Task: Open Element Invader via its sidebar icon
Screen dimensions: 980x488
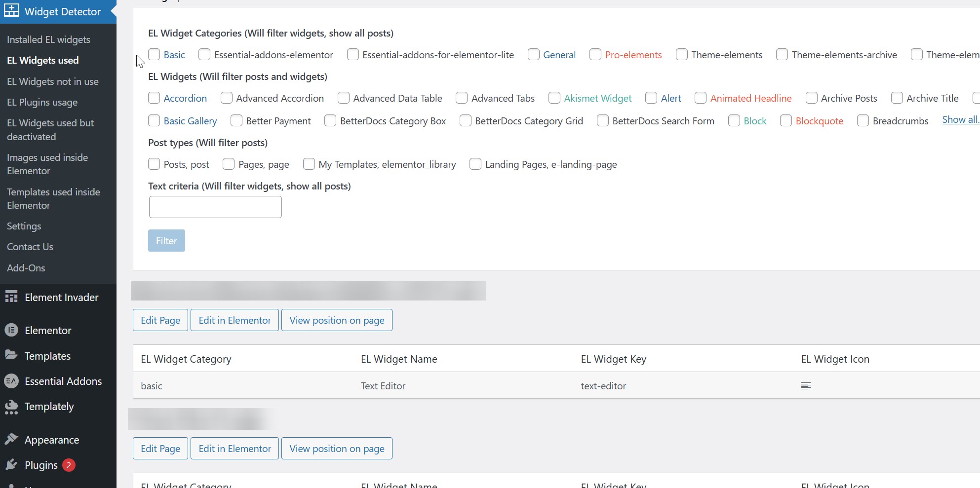Action: [11, 297]
